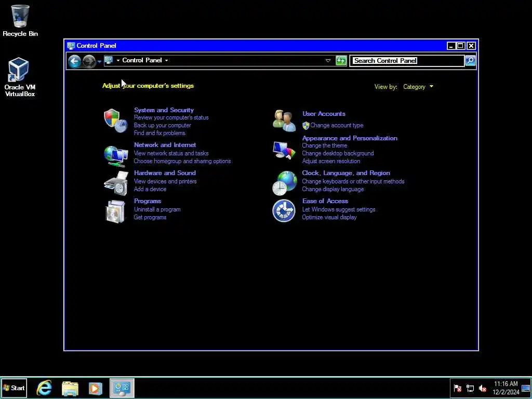Open Windows Media Player from the taskbar
Viewport: 532px width, 399px height.
[x=96, y=389]
